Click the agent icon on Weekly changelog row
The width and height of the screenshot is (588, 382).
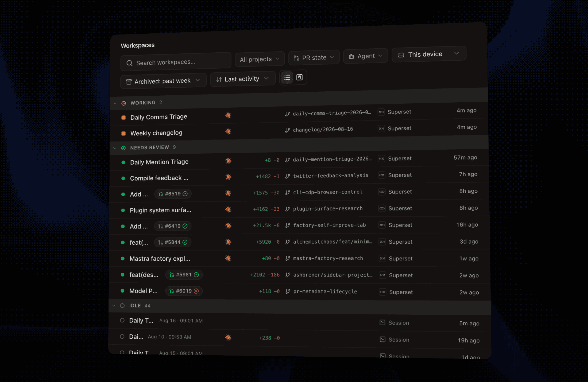point(228,131)
